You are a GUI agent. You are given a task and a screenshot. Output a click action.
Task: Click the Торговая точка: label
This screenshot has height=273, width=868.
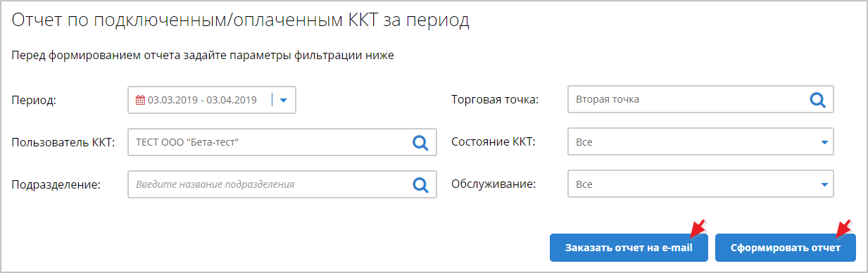tap(495, 100)
